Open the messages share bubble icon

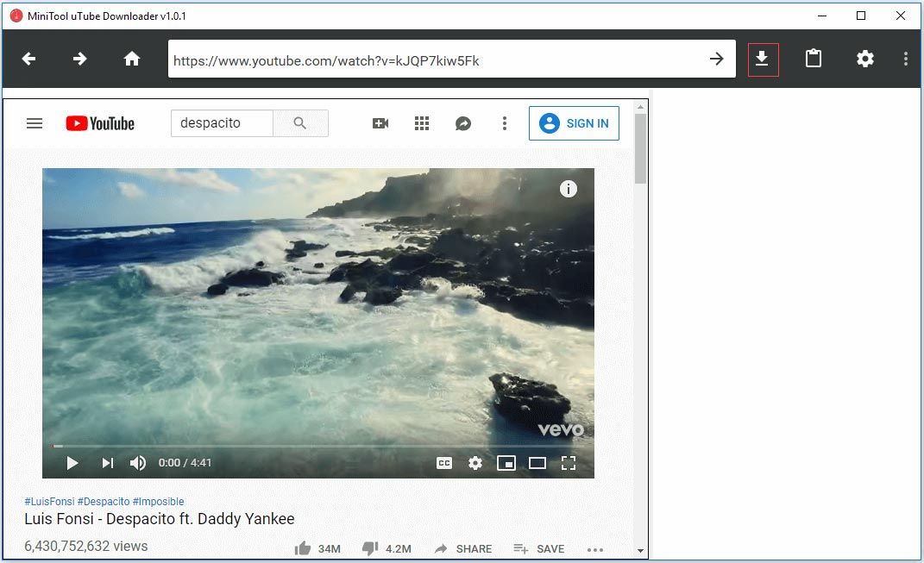tap(463, 123)
